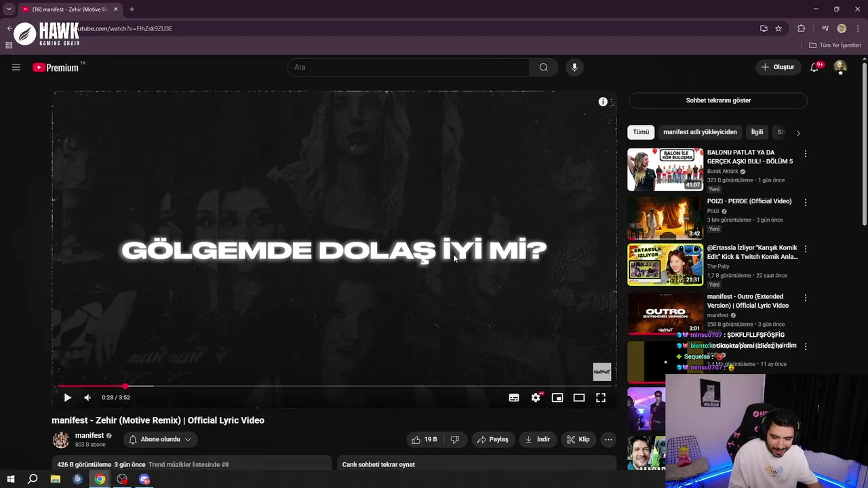Open BALONU PATLAT video thumbnail
The image size is (868, 488).
[x=665, y=169]
